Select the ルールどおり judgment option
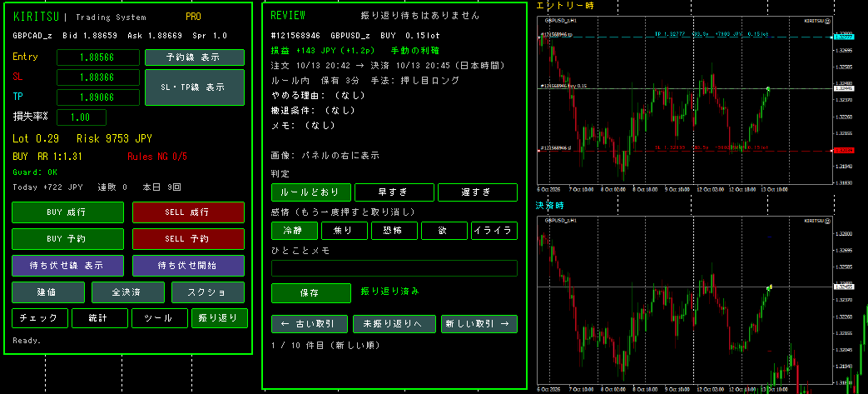The image size is (868, 394). click(x=311, y=192)
